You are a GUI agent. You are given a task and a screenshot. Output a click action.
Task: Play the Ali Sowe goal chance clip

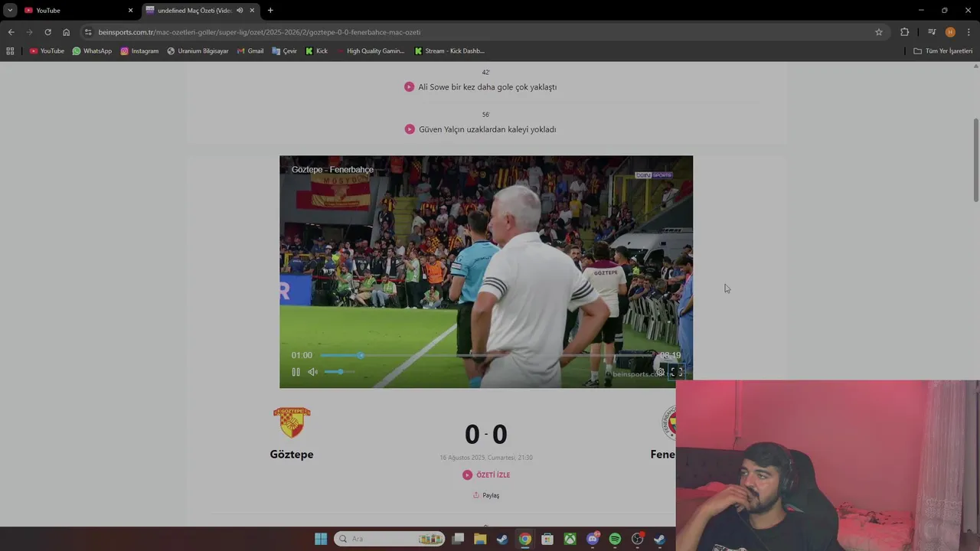[x=409, y=87]
